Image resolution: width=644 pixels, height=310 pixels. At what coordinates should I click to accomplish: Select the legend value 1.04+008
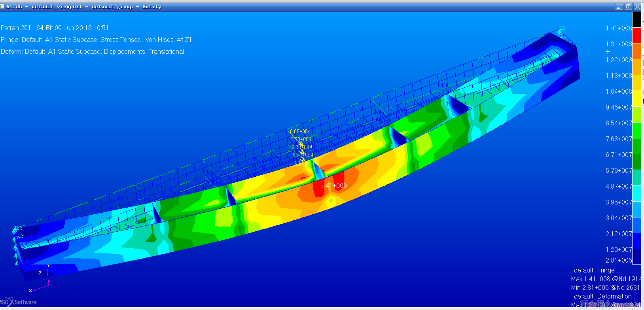(619, 91)
